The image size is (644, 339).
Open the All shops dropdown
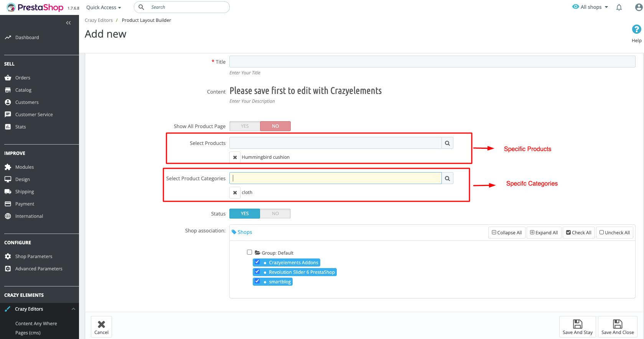[x=590, y=7]
